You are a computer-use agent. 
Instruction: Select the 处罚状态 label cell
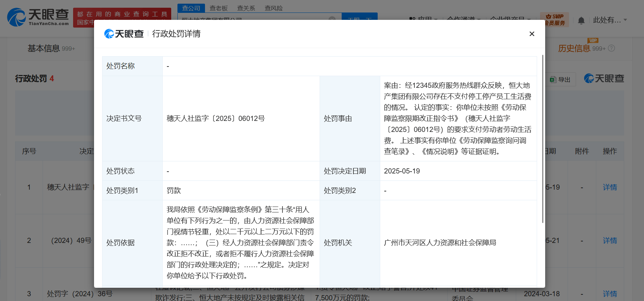pyautogui.click(x=132, y=171)
